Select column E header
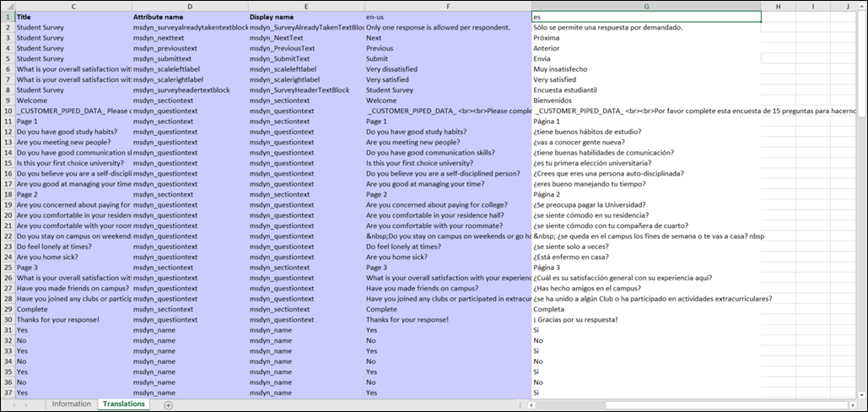Viewport: 868px width, 412px height. [306, 6]
